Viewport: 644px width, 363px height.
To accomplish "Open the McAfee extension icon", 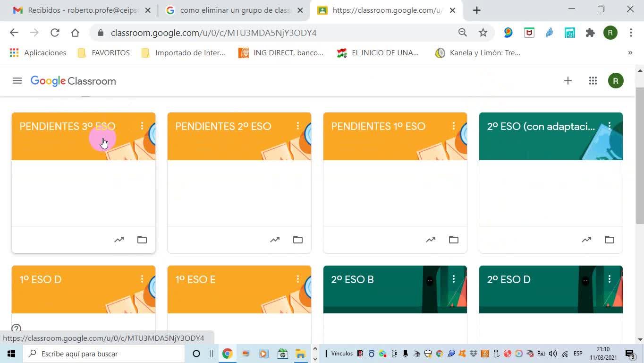I will tap(529, 33).
